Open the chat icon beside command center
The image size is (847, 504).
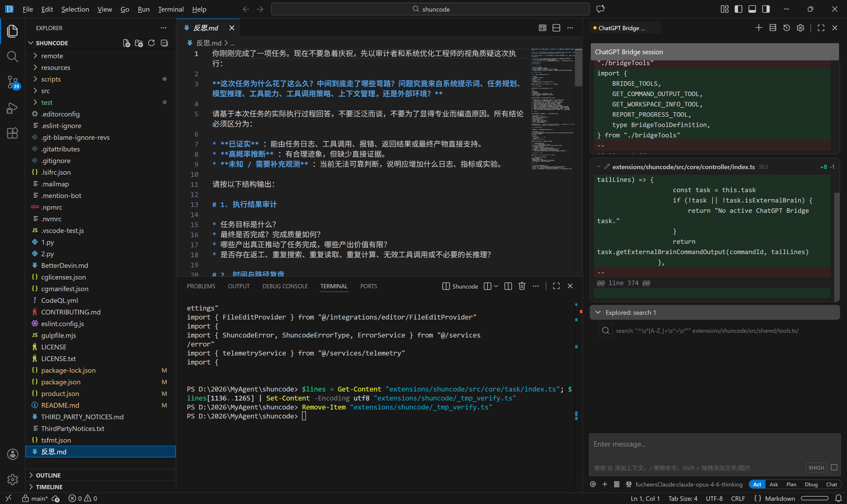[x=600, y=9]
